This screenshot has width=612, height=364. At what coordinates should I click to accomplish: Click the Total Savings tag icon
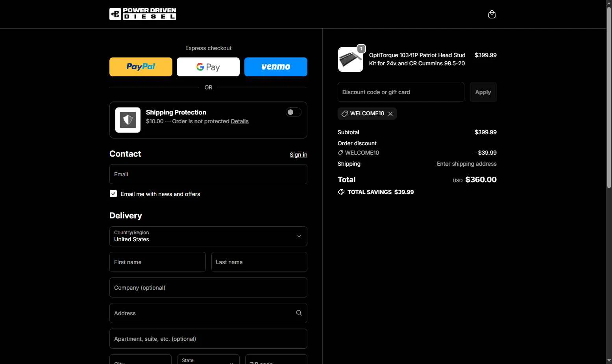click(341, 192)
